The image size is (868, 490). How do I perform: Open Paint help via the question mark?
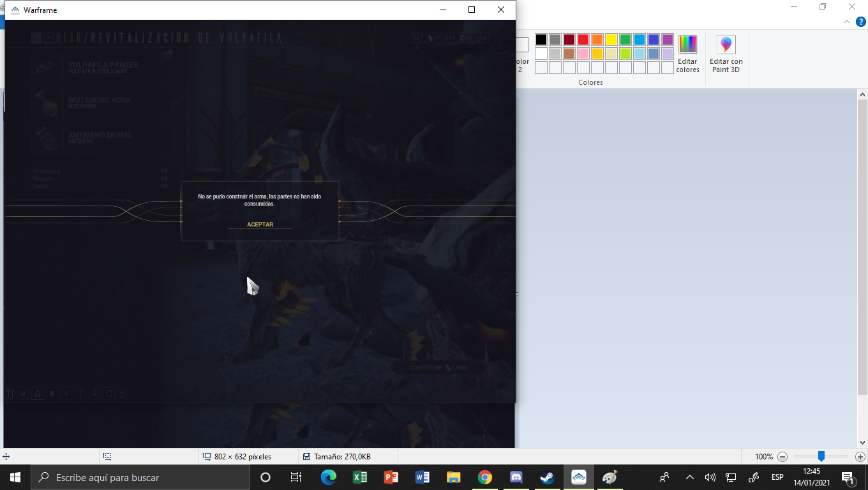click(861, 22)
